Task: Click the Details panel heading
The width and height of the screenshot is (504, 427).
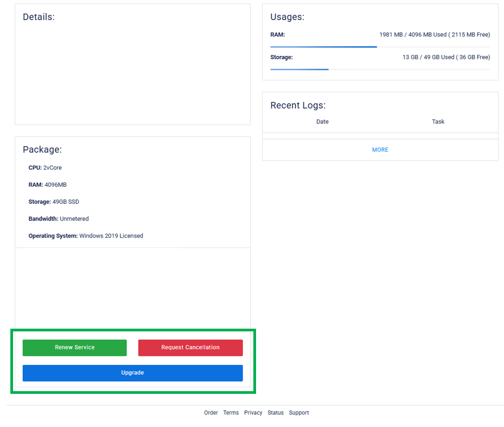Action: (x=39, y=17)
